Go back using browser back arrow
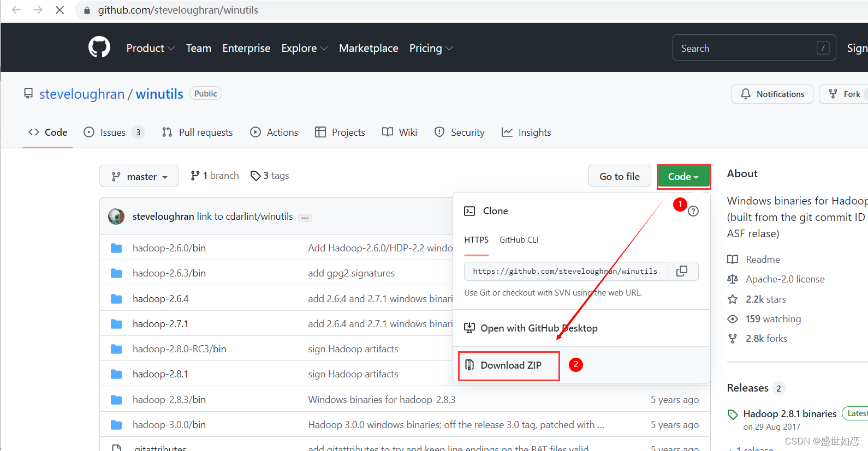The image size is (868, 451). pyautogui.click(x=16, y=10)
